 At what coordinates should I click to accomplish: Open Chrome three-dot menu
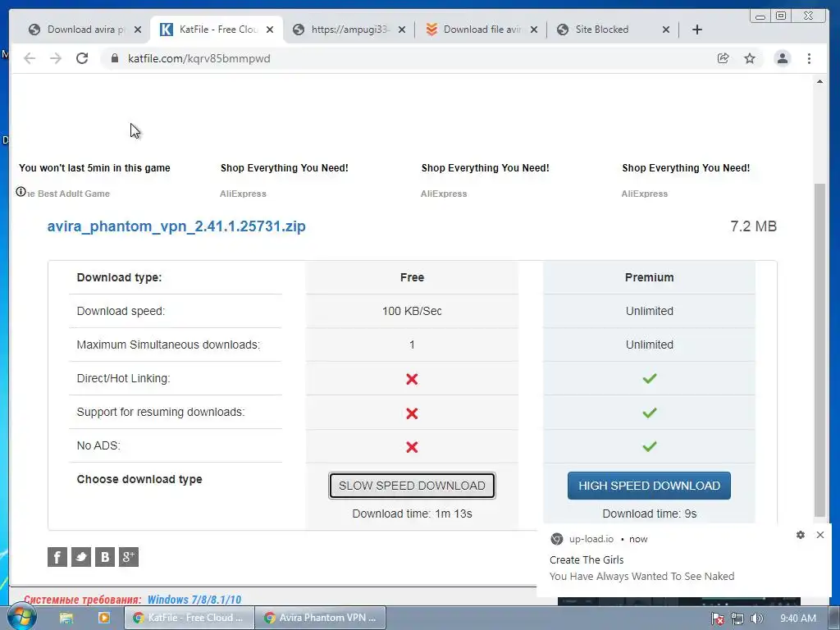click(809, 58)
